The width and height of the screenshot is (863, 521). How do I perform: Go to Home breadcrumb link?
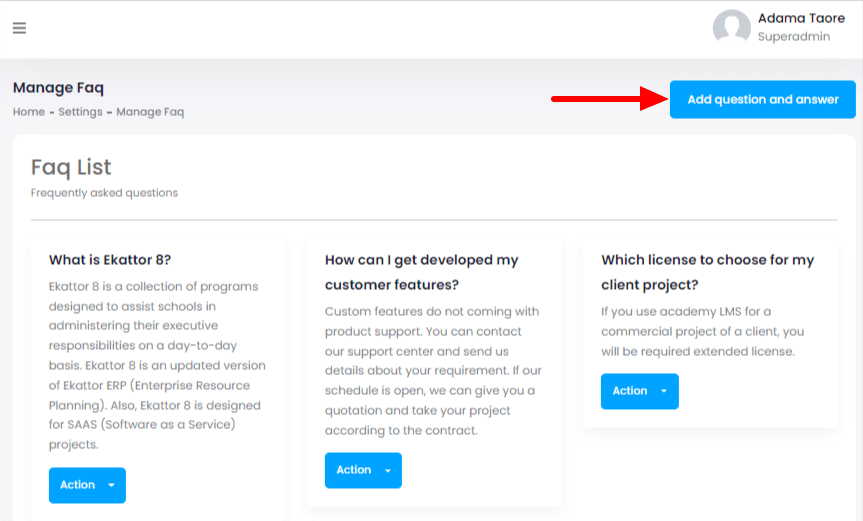(x=29, y=112)
